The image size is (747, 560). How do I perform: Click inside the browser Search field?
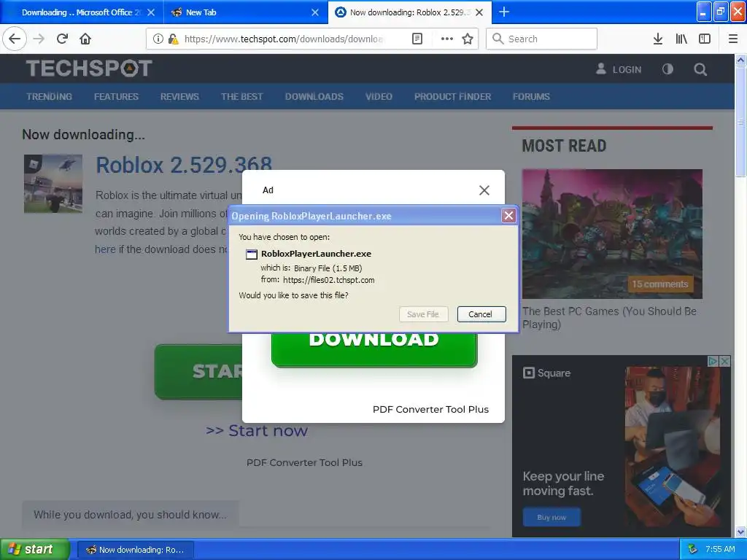pos(542,39)
